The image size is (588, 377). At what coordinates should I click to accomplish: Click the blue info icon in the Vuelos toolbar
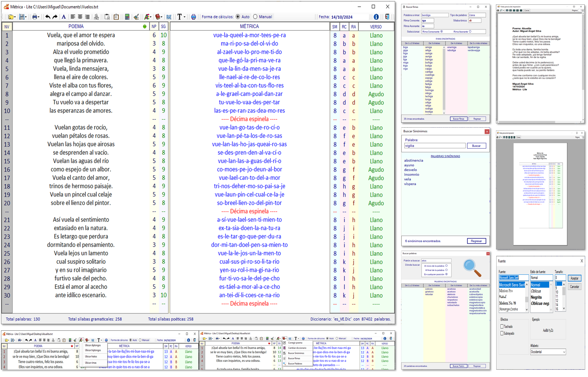click(376, 17)
